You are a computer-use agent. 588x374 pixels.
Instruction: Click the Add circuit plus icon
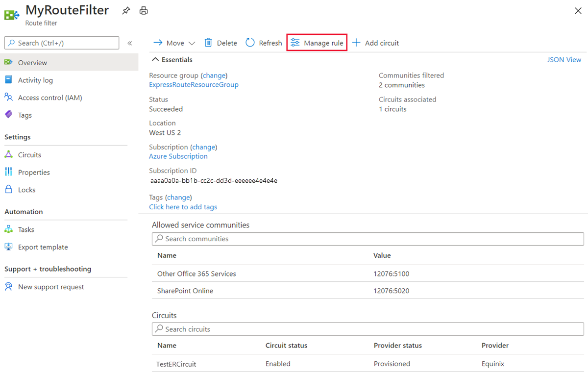356,43
